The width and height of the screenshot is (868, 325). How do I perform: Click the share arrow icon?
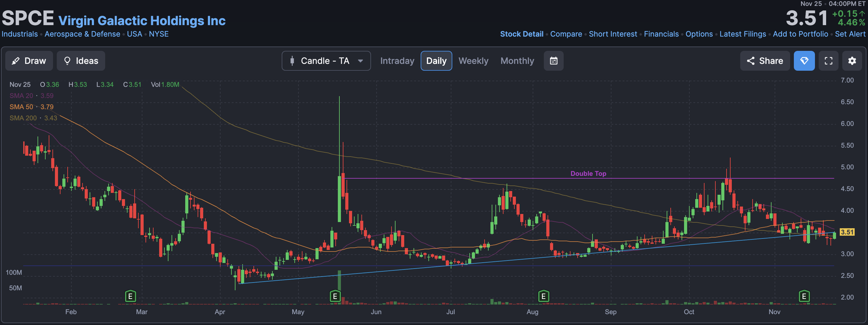click(750, 60)
